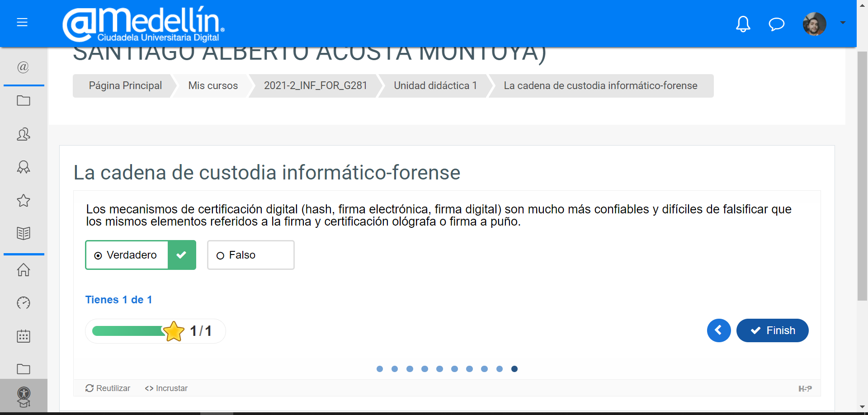Jump to the second question dot

(x=395, y=369)
